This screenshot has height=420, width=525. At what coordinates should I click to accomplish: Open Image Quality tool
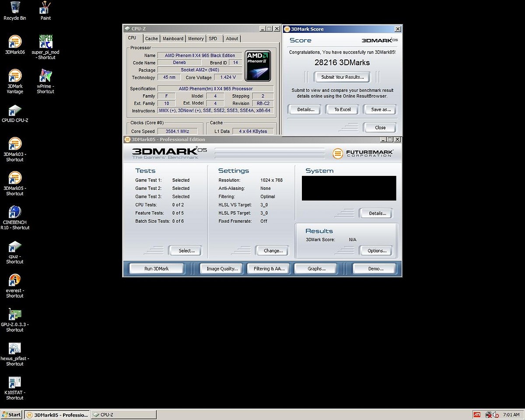coord(222,269)
